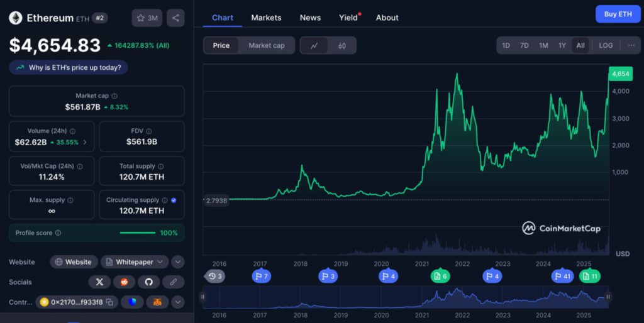
Task: Click the 2025 green document marker 11
Action: tap(590, 276)
